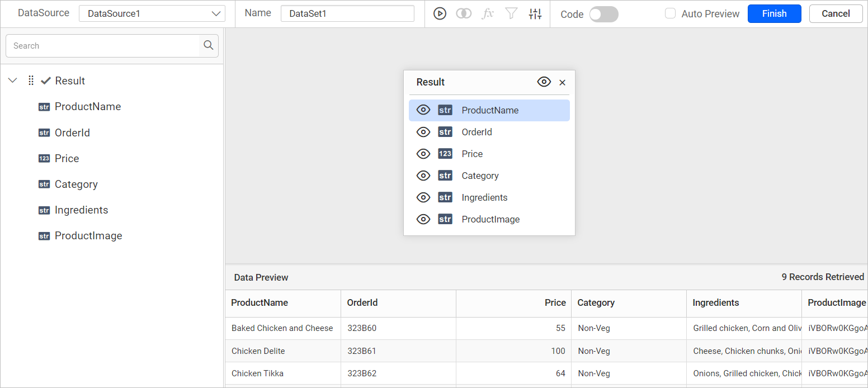Click the str icon of Category in tree
Screen dimensions: 868x388
coord(44,184)
